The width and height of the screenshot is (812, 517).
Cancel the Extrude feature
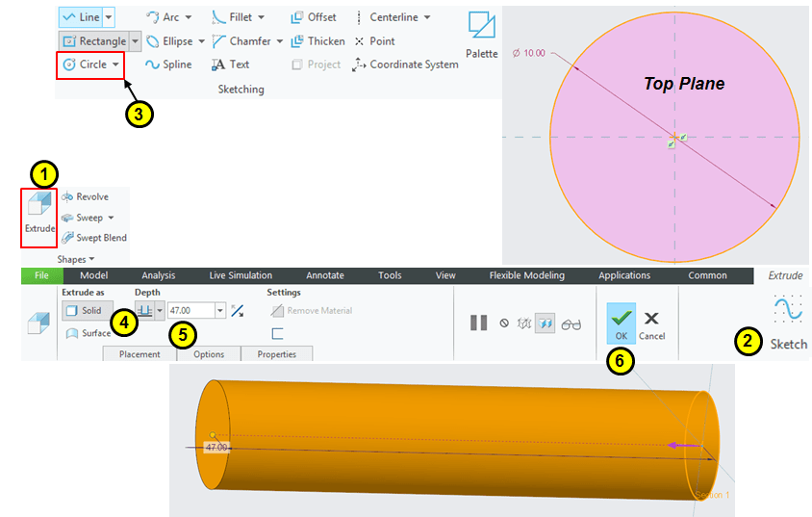[651, 323]
